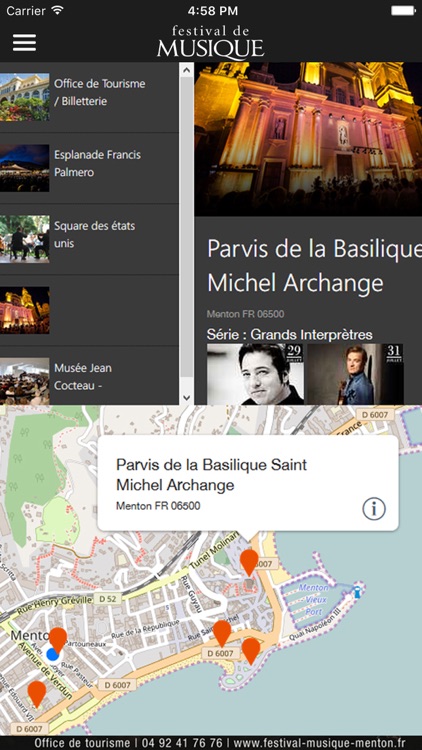The height and width of the screenshot is (750, 422).
Task: Open the hamburger menu
Action: pyautogui.click(x=24, y=43)
